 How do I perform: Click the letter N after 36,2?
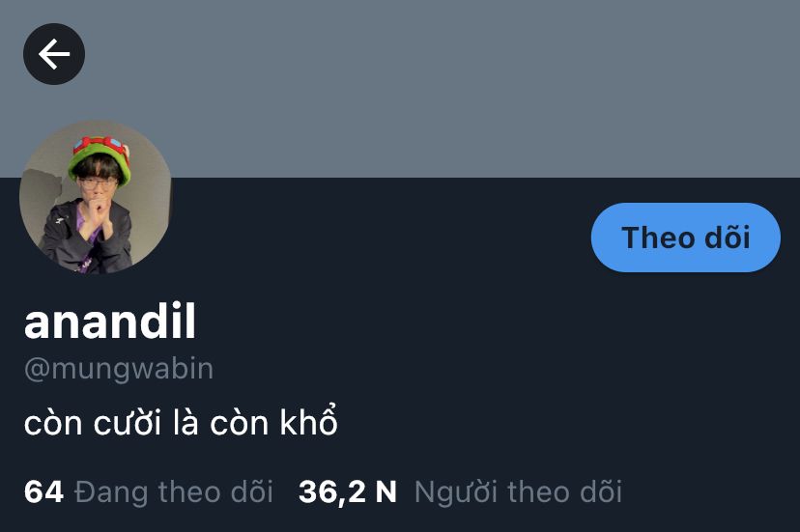386,491
